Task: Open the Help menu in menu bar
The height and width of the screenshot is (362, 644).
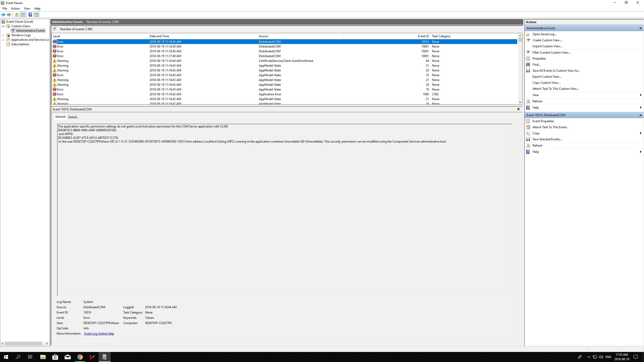Action: point(37,9)
